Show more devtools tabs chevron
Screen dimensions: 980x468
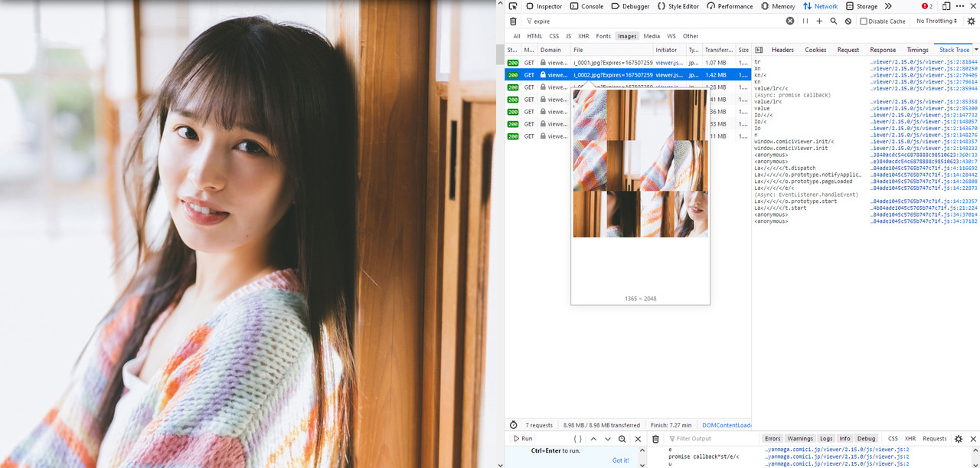pyautogui.click(x=888, y=6)
